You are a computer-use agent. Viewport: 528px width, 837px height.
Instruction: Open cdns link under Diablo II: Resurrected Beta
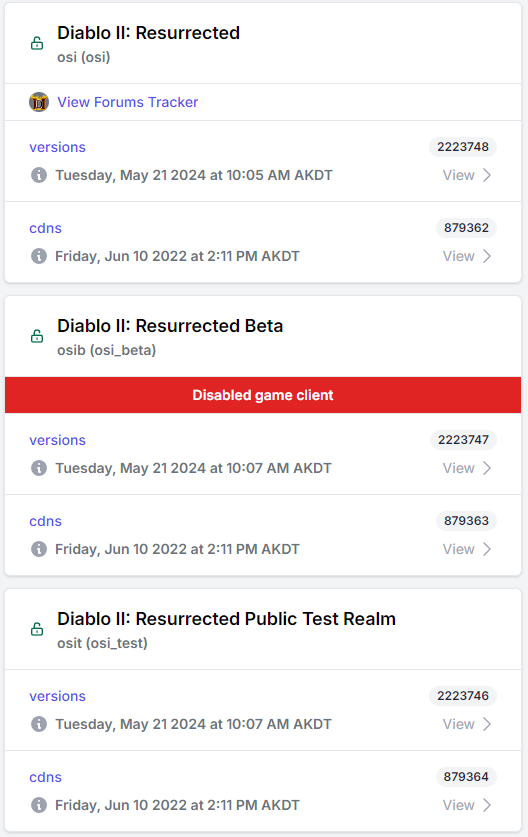pos(45,522)
